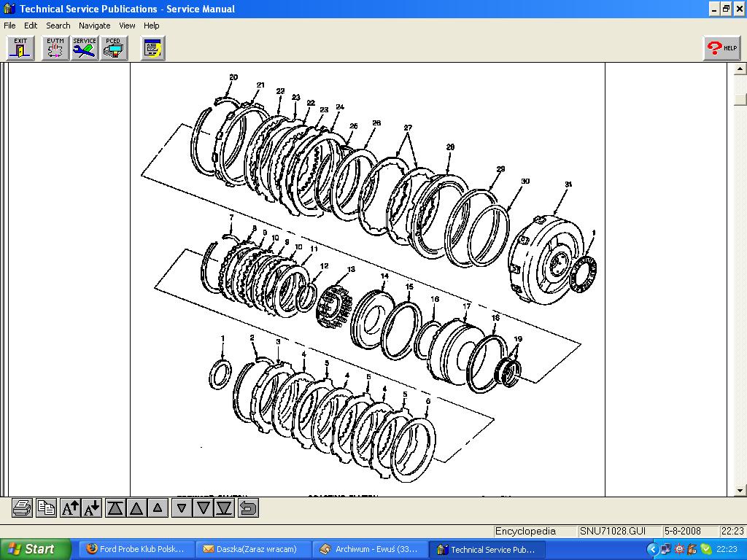Click the vertical scrollbar down arrow
Viewport: 747px width, 560px height.
740,491
